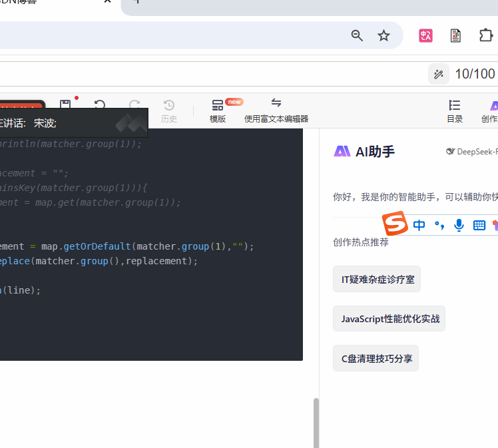
Task: Activate Sogou voice input microphone
Action: point(459,225)
